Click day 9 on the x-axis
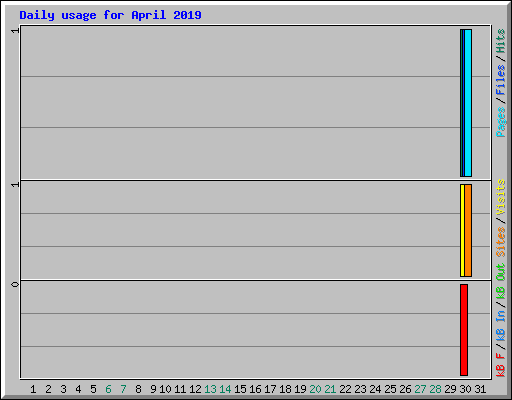This screenshot has width=512, height=400. (x=153, y=389)
